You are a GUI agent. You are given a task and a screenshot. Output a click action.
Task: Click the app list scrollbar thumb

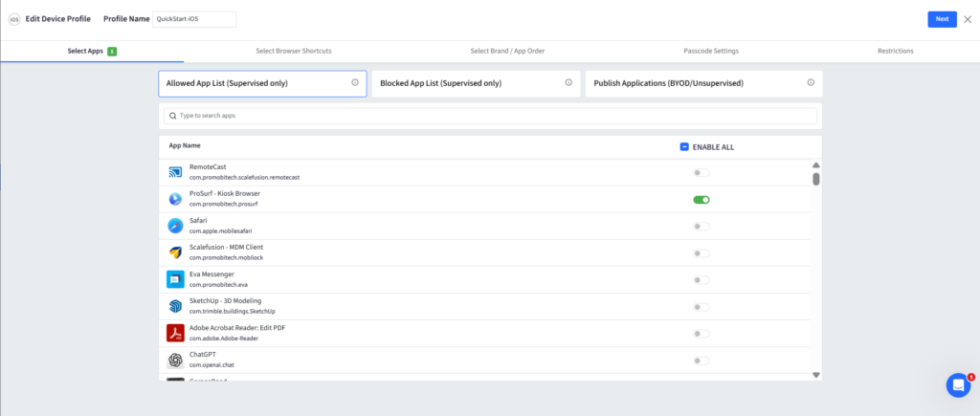pos(816,179)
